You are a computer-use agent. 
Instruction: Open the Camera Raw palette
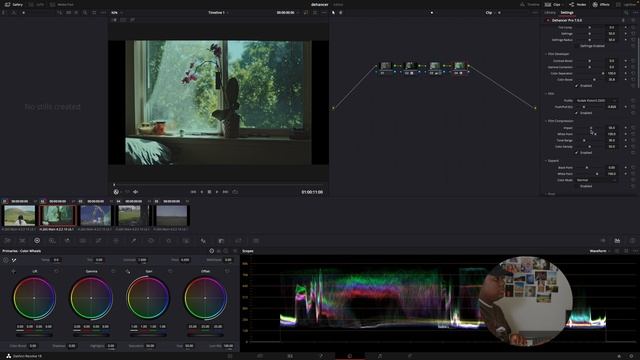(7, 241)
